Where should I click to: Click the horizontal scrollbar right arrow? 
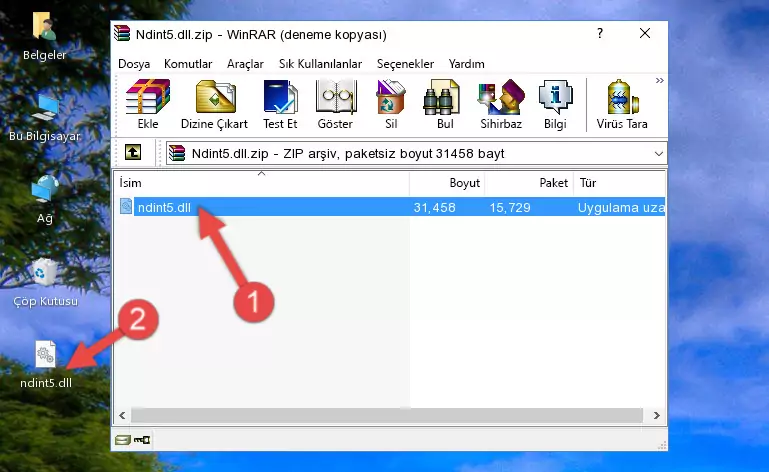coord(657,415)
